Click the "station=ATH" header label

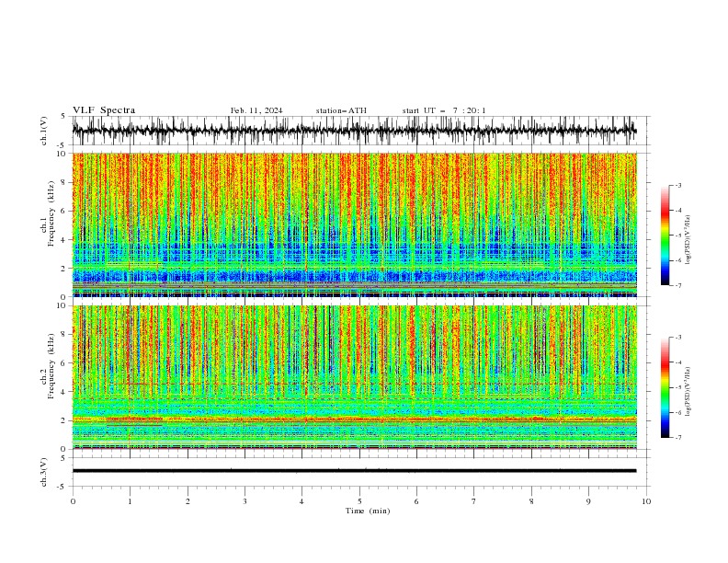(341, 110)
